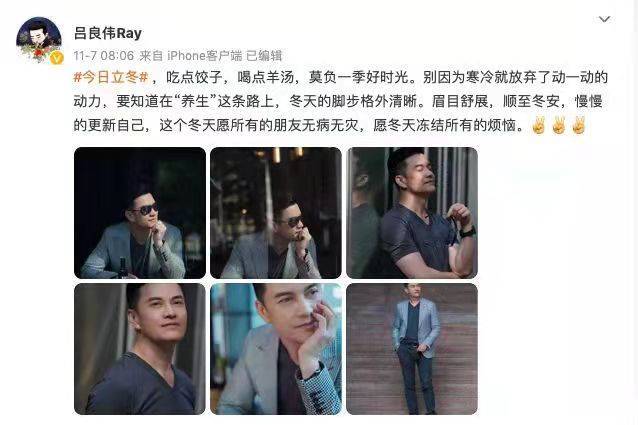This screenshot has height=425, width=638.
Task: Click the post timestamp 11-7 08:06
Action: click(104, 55)
